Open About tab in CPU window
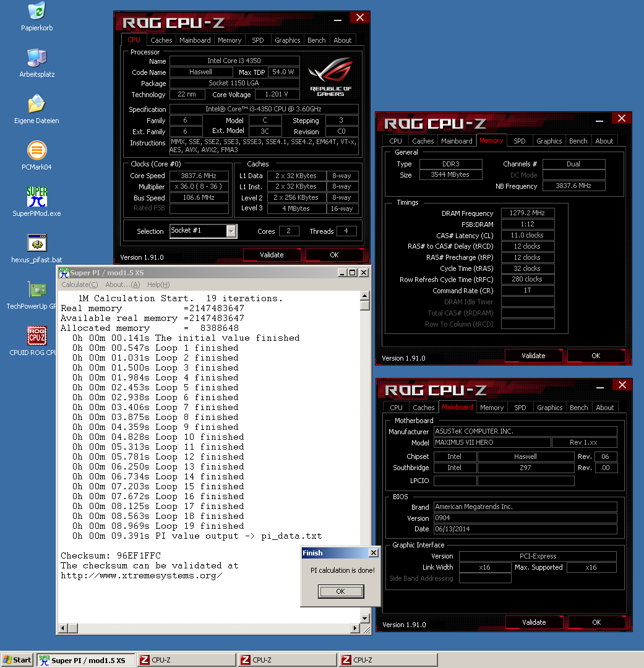Screen dimensions: 644x668 [x=342, y=40]
